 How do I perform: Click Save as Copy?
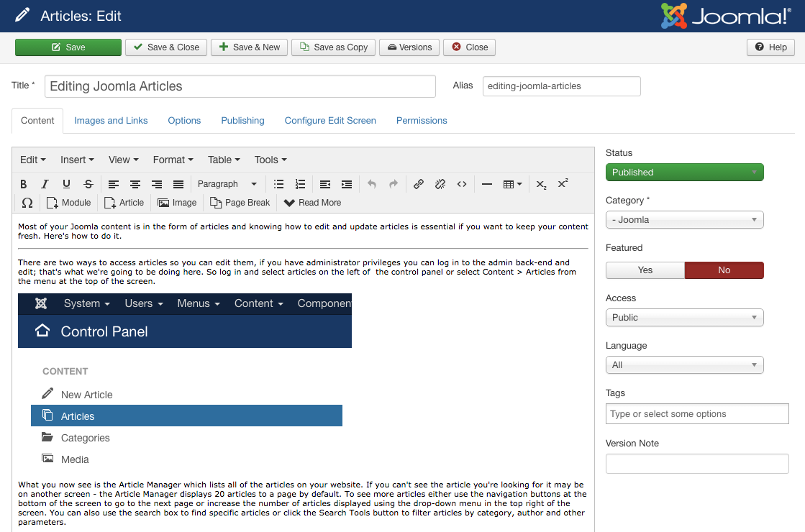334,47
